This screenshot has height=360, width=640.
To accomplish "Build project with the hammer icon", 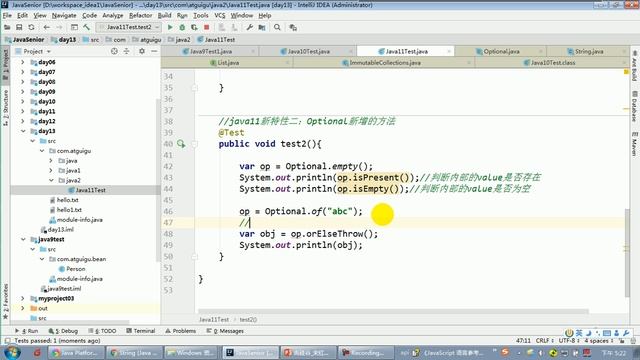I will pyautogui.click(x=87, y=27).
